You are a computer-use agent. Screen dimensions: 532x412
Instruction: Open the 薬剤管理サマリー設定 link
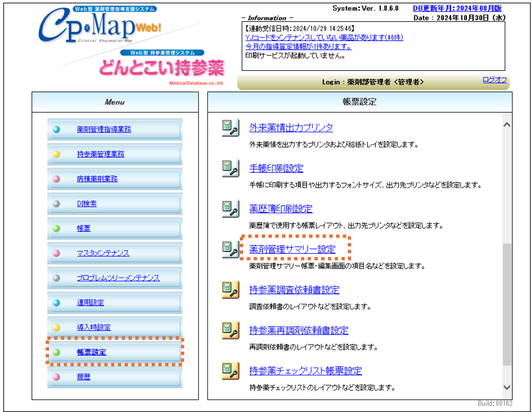pos(292,249)
